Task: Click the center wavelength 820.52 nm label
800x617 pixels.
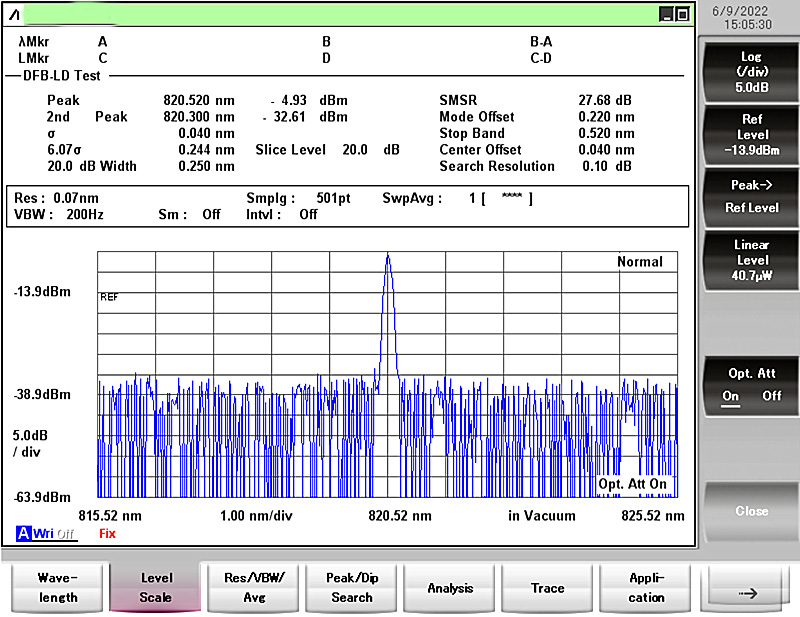Action: point(400,516)
